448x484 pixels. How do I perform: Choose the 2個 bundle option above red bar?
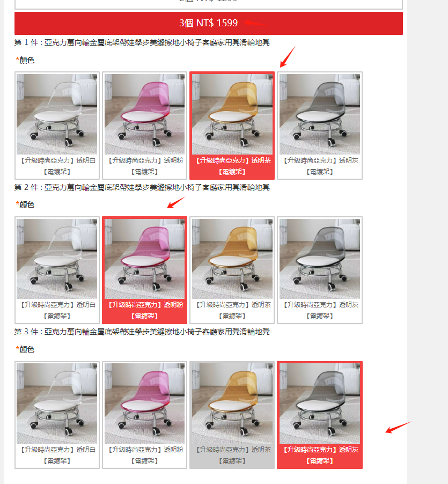209,3
